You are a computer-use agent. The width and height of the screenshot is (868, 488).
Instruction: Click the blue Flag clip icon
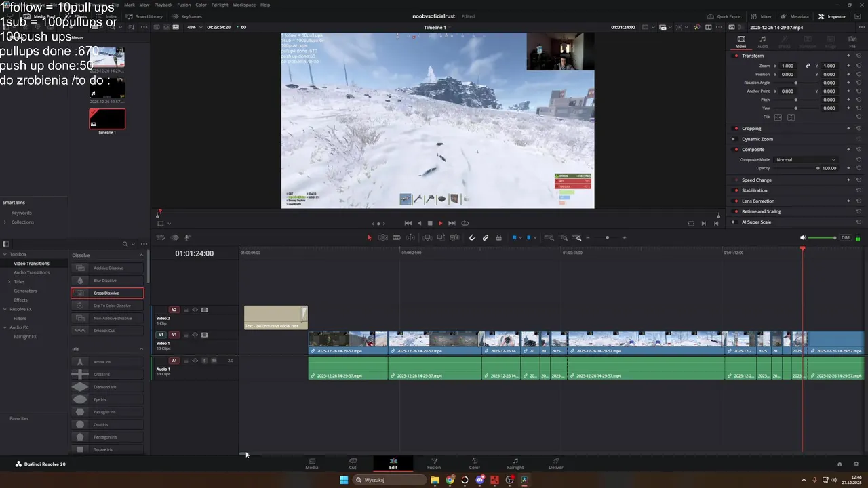click(x=514, y=238)
